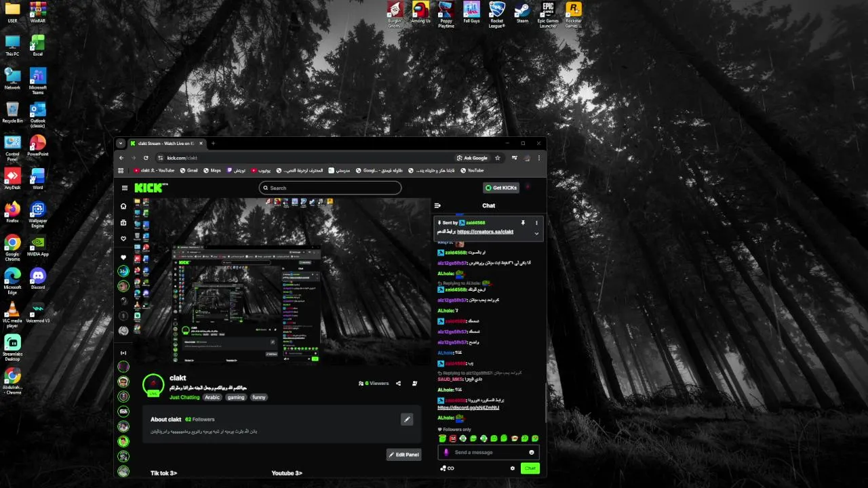The image size is (868, 488).
Task: Open Discord desktop shortcut
Action: click(x=38, y=279)
